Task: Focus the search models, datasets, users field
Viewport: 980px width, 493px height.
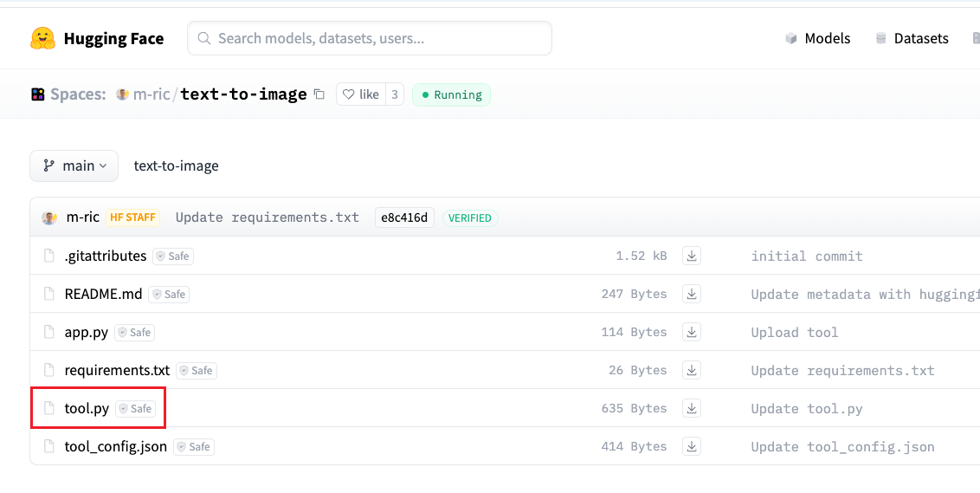Action: point(370,38)
